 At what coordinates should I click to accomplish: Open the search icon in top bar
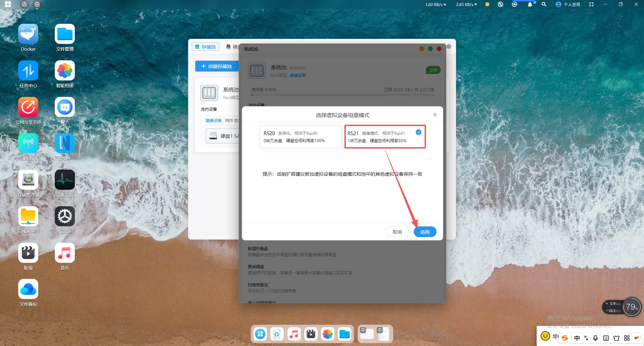pos(544,4)
